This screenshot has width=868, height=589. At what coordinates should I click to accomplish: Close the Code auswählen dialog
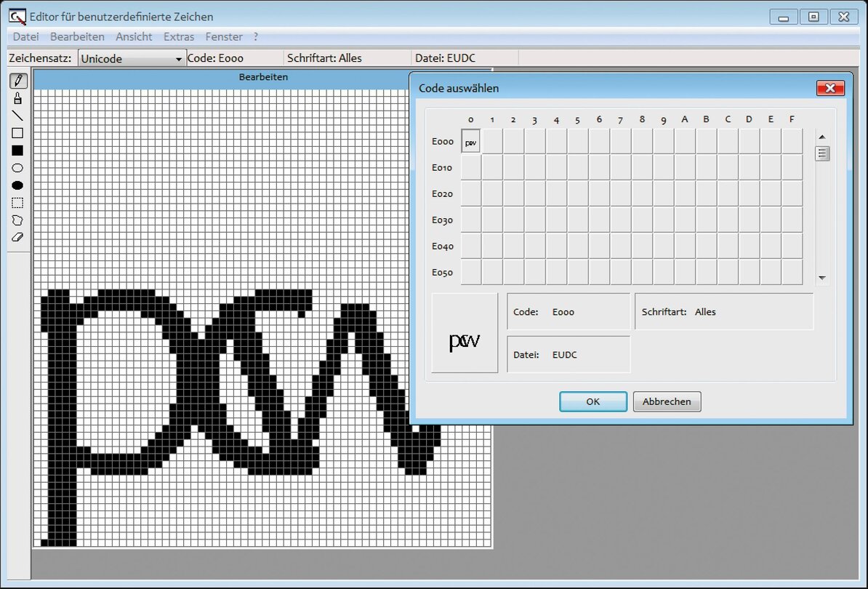[x=829, y=89]
